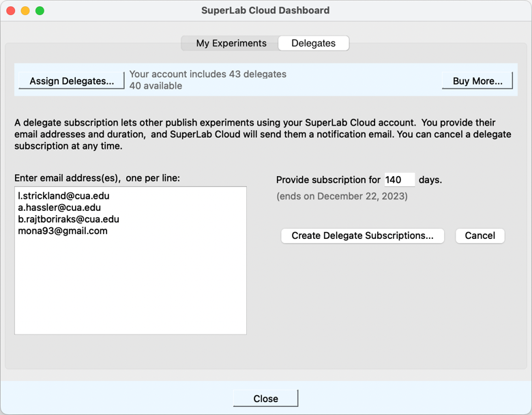Click the Assign Delegates button
532x415 pixels.
(72, 81)
